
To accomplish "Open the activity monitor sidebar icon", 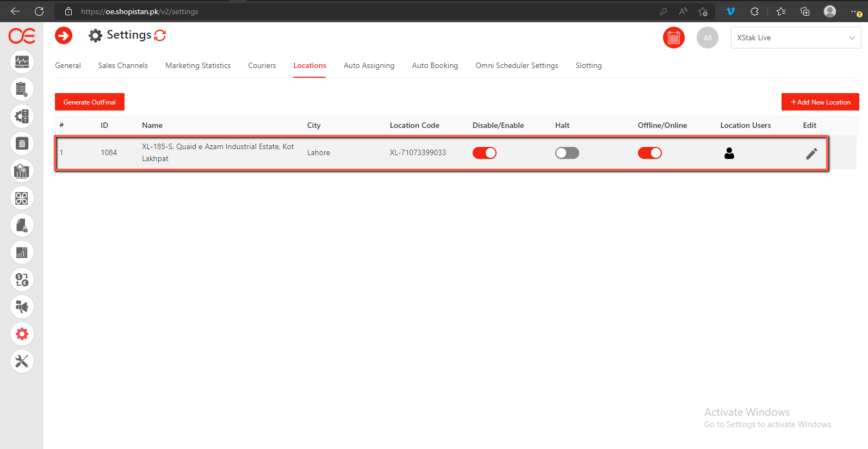I will [x=22, y=61].
